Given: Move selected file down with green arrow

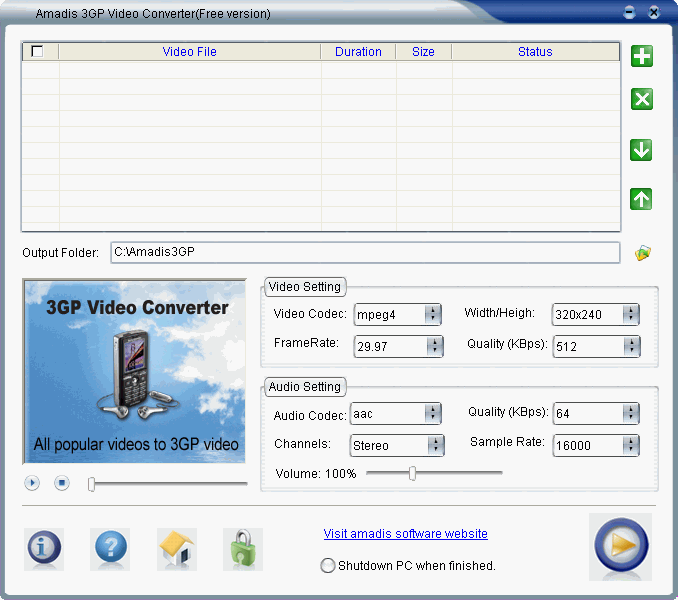Looking at the screenshot, I should click(x=642, y=150).
